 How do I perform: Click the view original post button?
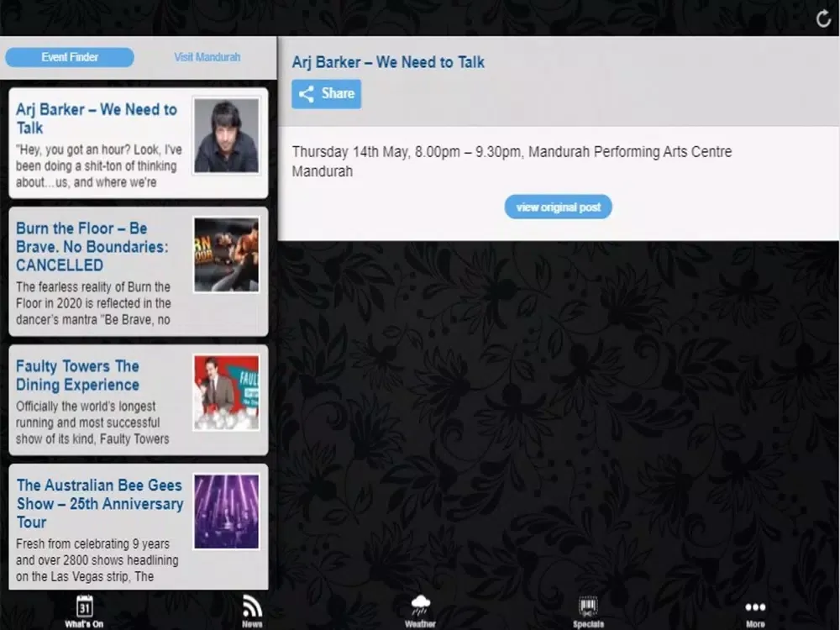point(559,207)
